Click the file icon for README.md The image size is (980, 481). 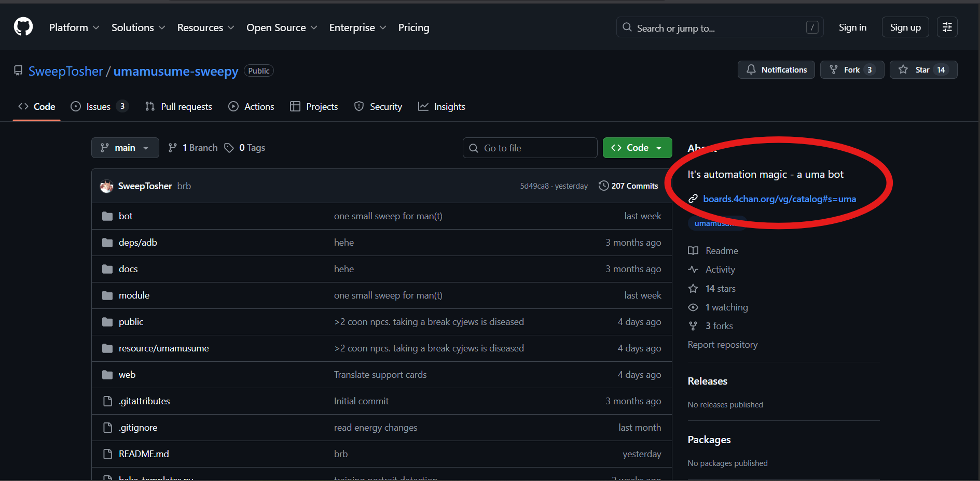coord(107,454)
